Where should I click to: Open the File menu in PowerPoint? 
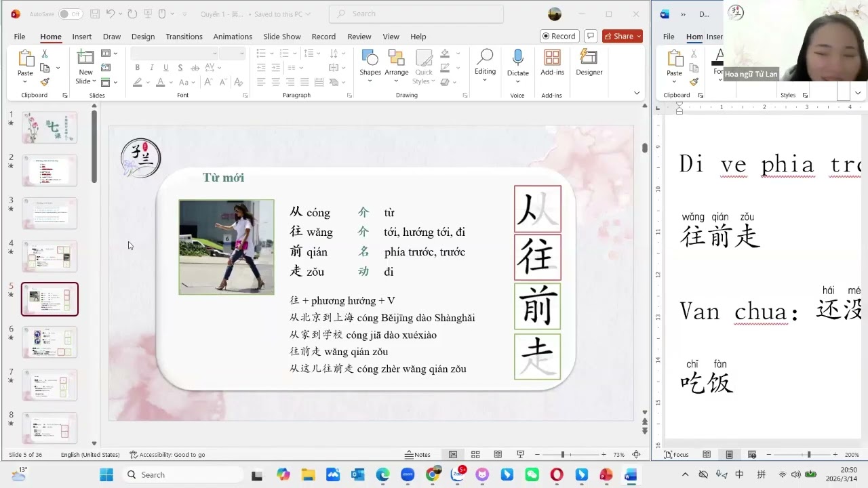point(20,37)
